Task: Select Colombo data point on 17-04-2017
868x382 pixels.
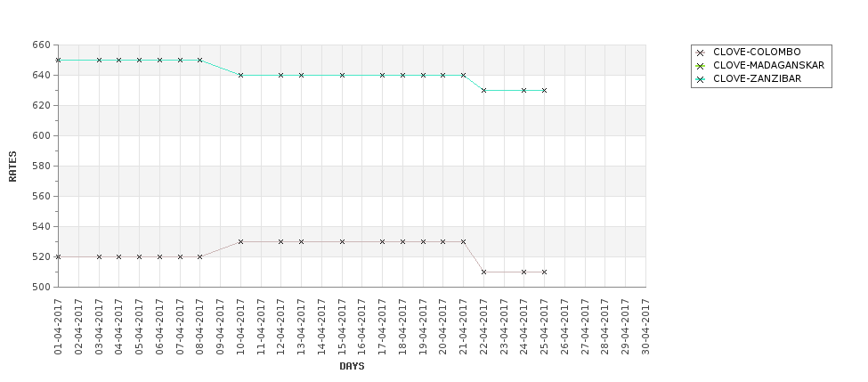Action: click(383, 242)
